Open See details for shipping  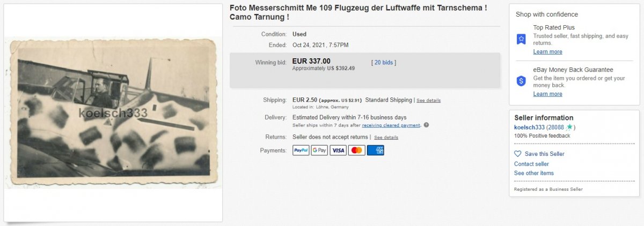(x=429, y=100)
